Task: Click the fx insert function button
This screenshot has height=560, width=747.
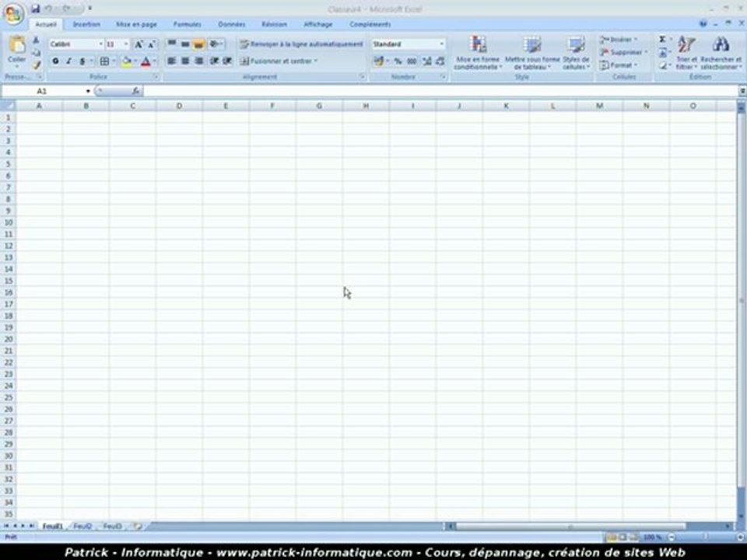Action: click(135, 90)
